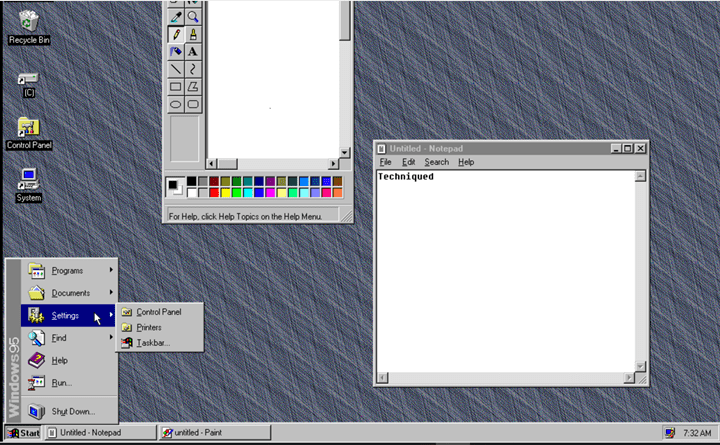Pick the bright green color in Paint palette
This screenshot has height=445, width=720.
(x=236, y=192)
